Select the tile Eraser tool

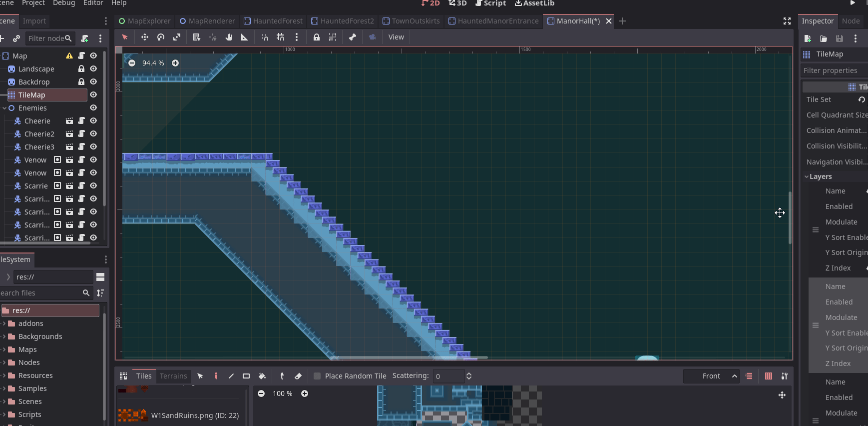[x=298, y=376]
